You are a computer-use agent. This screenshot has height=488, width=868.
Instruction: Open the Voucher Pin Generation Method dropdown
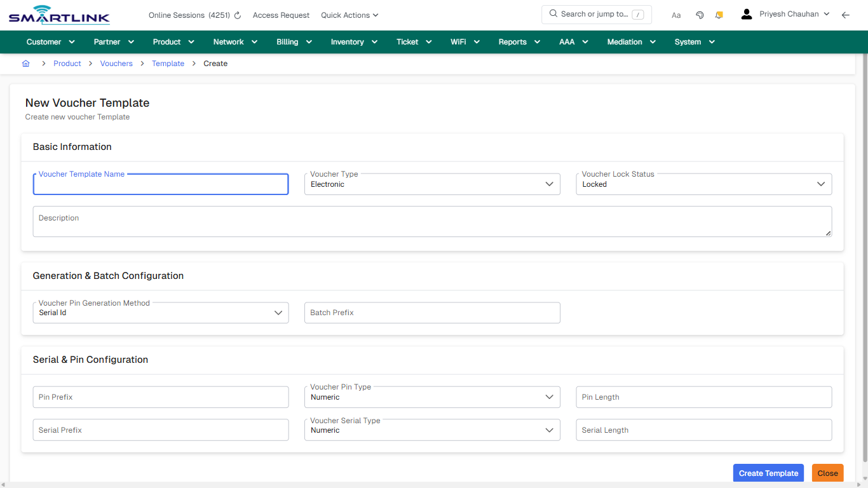click(x=278, y=313)
